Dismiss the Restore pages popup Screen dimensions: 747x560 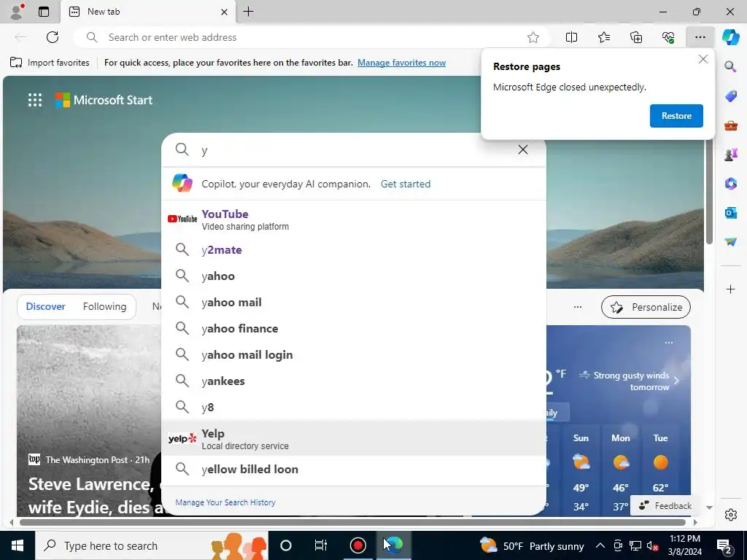[x=703, y=59]
